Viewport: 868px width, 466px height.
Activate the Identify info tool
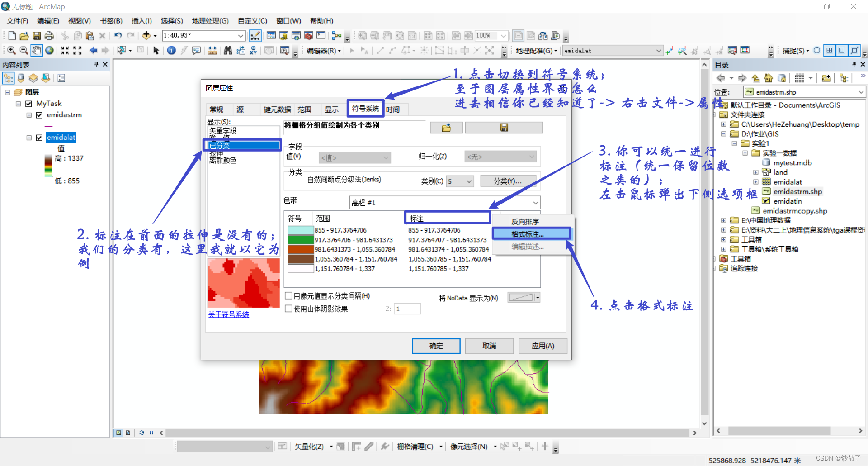tap(171, 51)
